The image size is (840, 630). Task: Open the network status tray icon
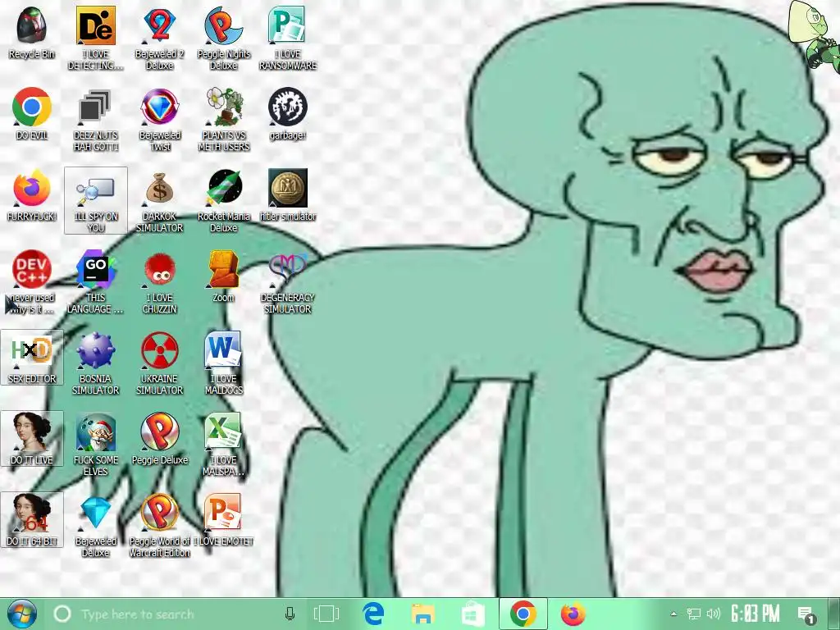694,614
